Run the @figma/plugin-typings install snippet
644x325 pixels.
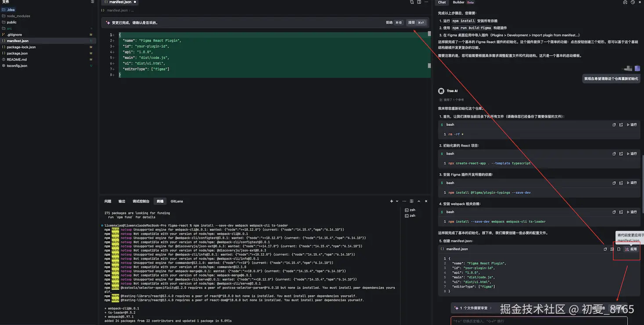click(x=631, y=183)
